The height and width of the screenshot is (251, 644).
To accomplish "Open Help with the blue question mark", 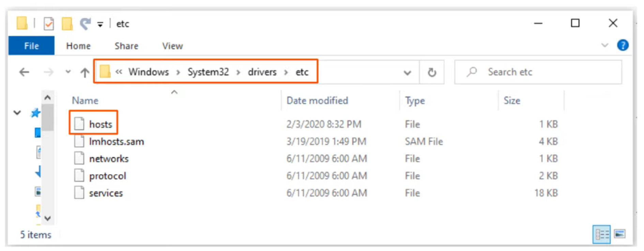I will click(623, 45).
